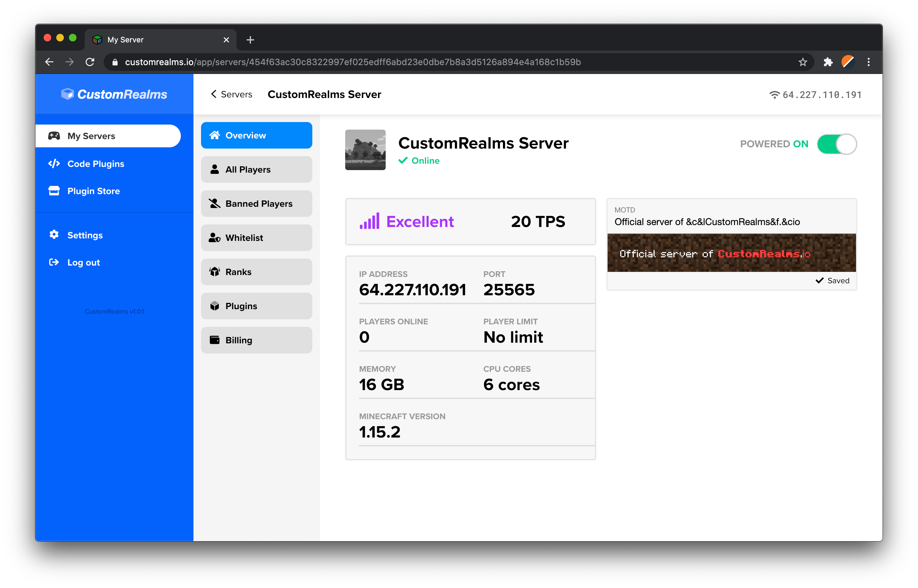The width and height of the screenshot is (918, 588).
Task: Click the helmet icon for Ranks
Action: 215,272
